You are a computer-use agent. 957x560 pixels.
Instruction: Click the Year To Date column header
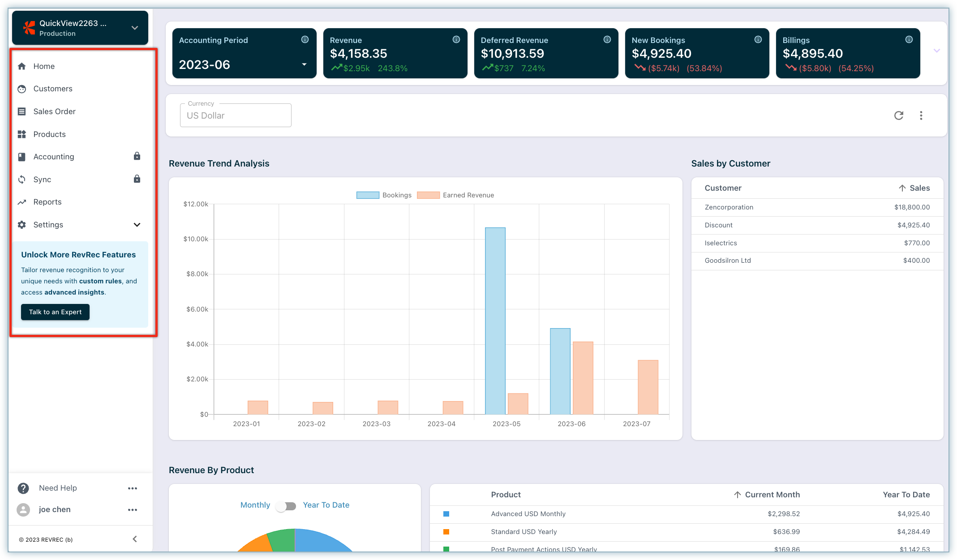point(906,495)
